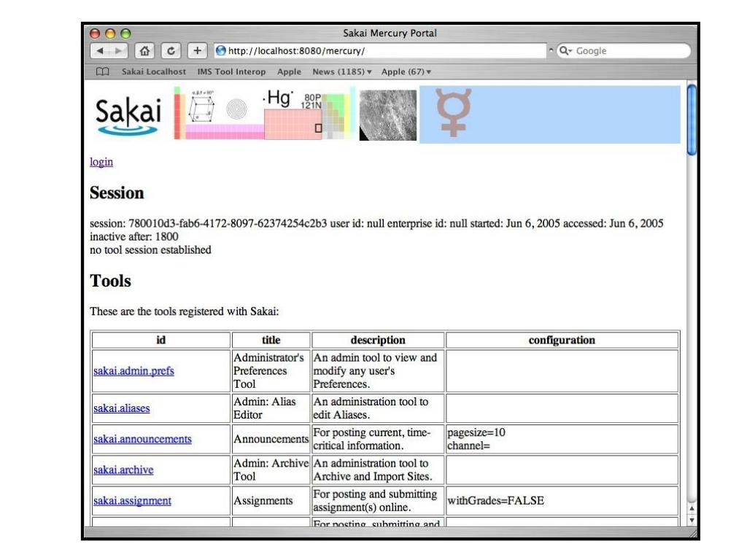Open the sakai.admin.prefs tool link
Screen dimensions: 747x560
(133, 370)
